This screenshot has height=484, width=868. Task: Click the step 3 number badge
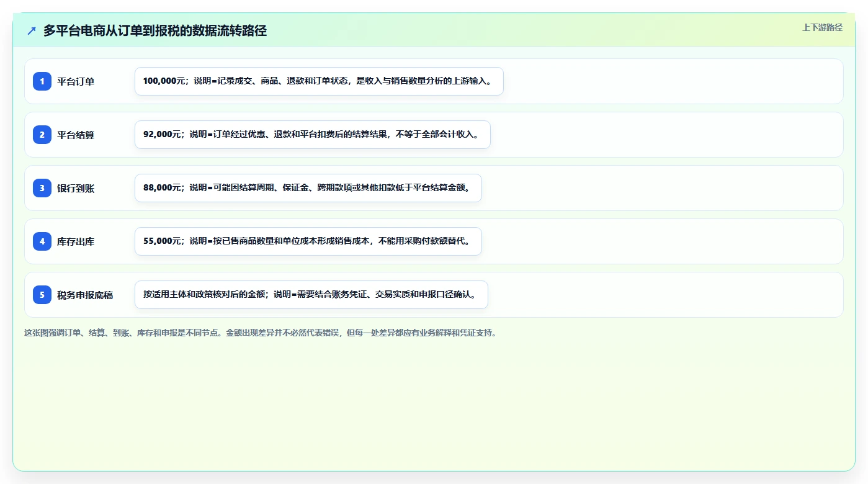click(42, 188)
